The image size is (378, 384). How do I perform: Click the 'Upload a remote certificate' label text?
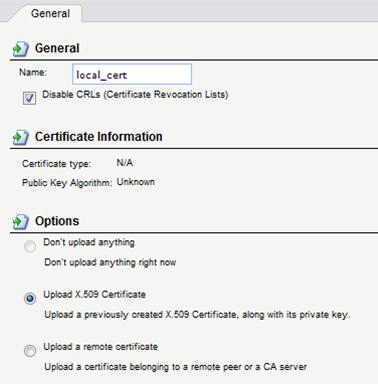(x=101, y=347)
